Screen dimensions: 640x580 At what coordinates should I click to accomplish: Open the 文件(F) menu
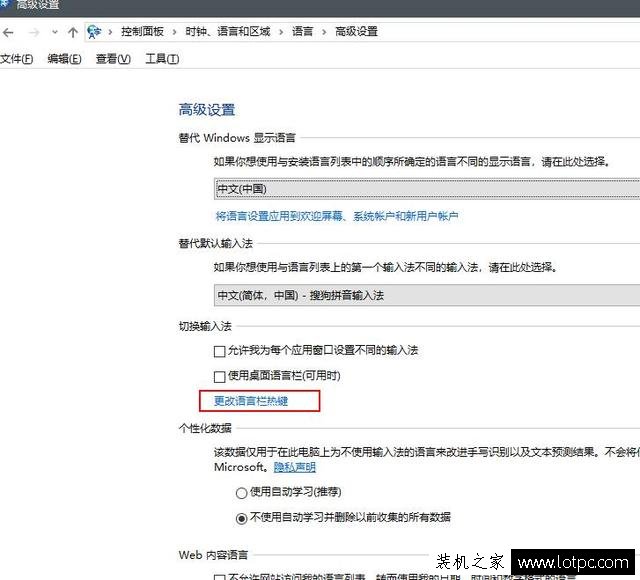[x=16, y=59]
